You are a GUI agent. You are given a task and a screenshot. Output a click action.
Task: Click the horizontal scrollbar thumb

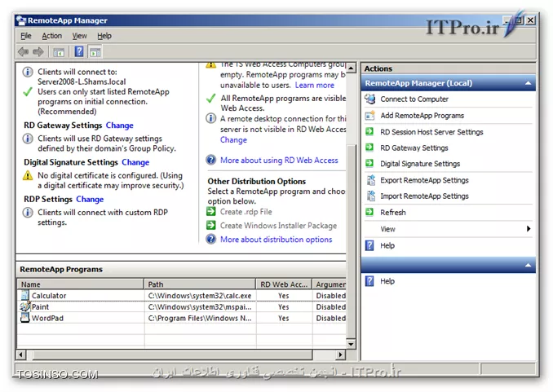172,355
